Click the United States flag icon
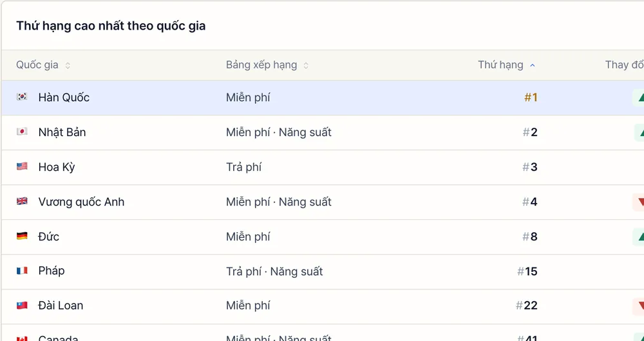 [x=22, y=166]
